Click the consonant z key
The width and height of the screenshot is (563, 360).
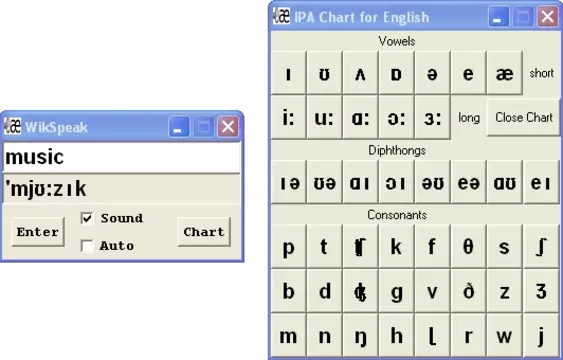[x=504, y=291]
